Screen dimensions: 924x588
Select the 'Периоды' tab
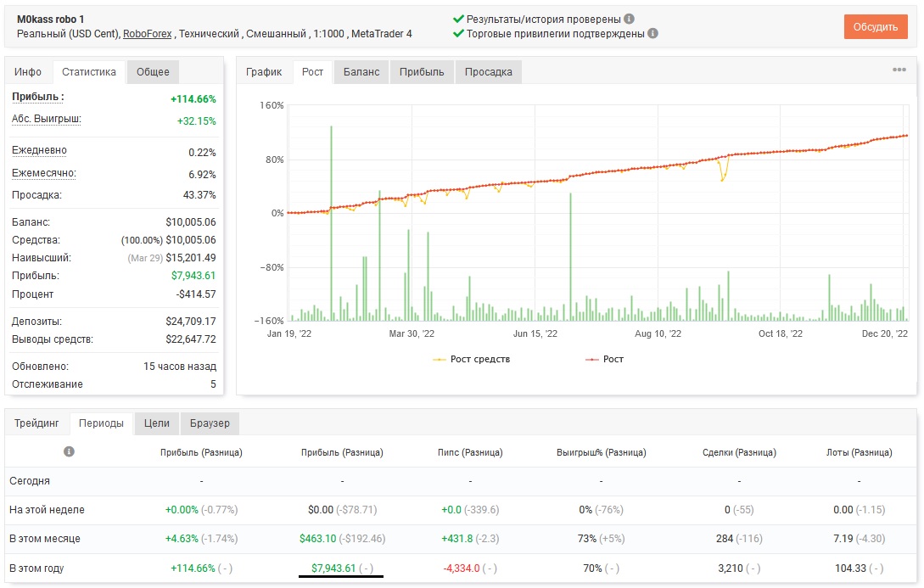click(101, 423)
